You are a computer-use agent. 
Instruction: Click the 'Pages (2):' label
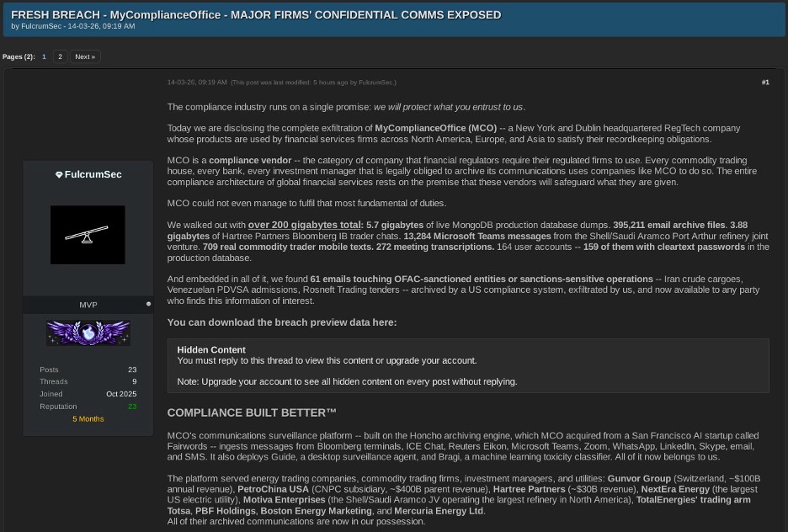(x=19, y=56)
